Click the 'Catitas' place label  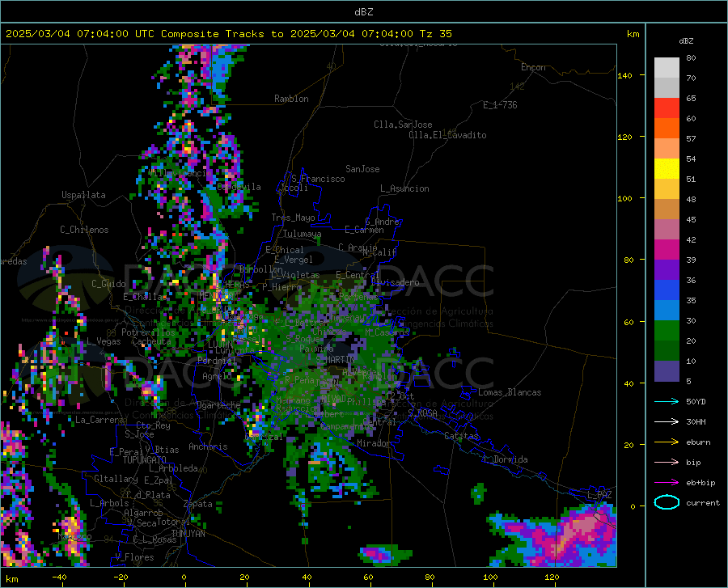[461, 436]
